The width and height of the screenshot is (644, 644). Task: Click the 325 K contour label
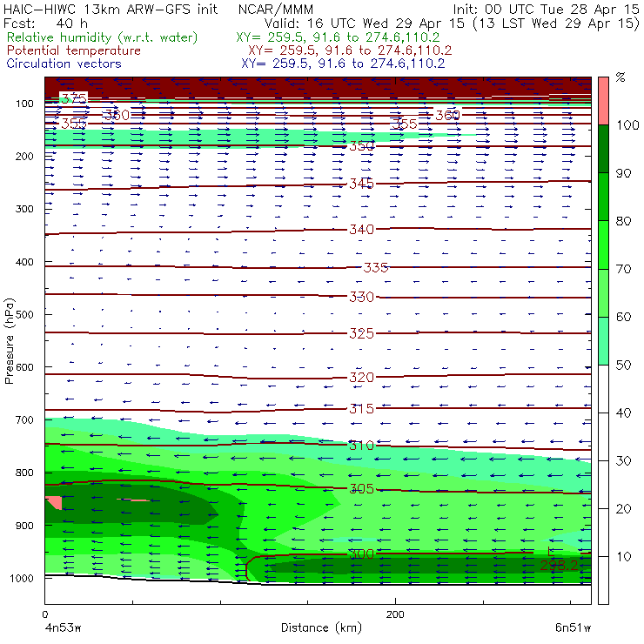361,333
